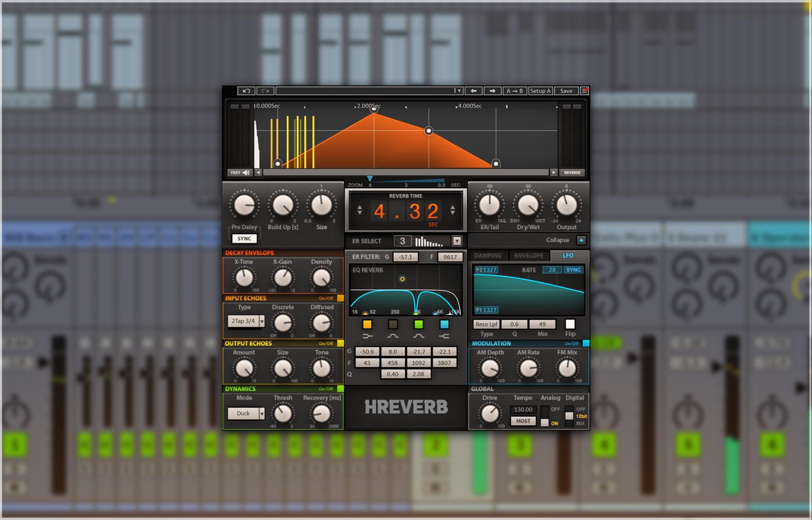Load next preset with right arrow

coord(492,91)
